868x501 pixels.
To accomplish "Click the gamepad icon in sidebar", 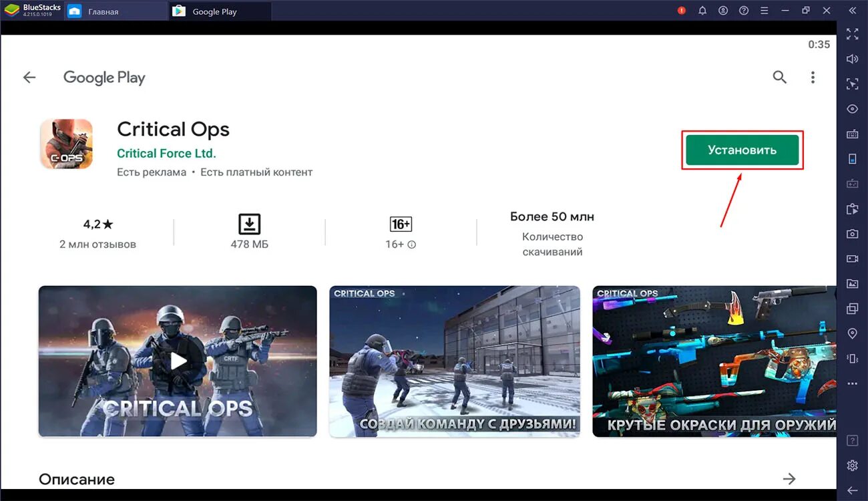I will coord(852,184).
